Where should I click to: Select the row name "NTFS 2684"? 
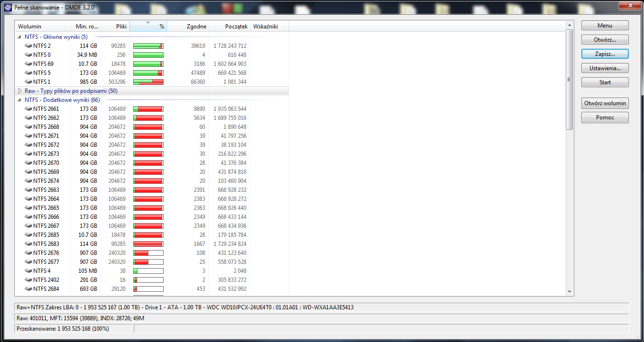pos(46,289)
